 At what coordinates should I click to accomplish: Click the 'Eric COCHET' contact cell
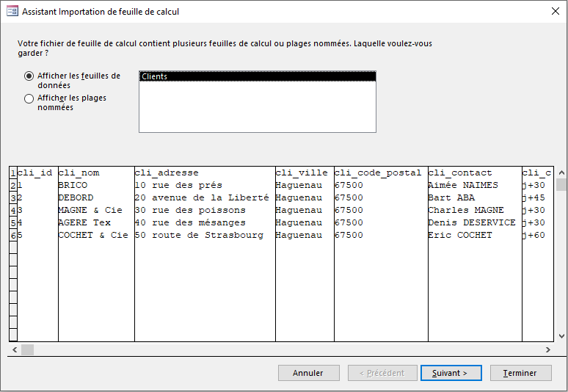(460, 235)
